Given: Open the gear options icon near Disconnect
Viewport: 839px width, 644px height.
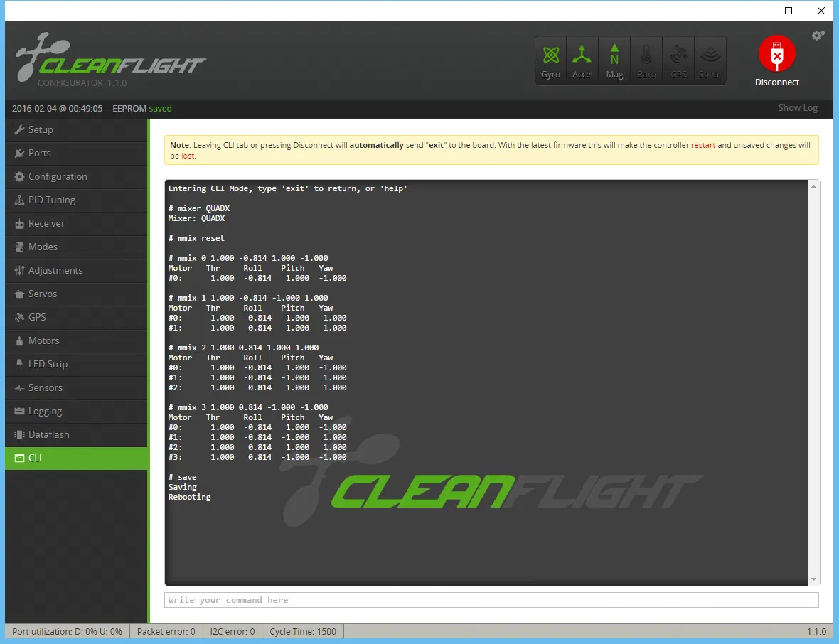Looking at the screenshot, I should (818, 36).
